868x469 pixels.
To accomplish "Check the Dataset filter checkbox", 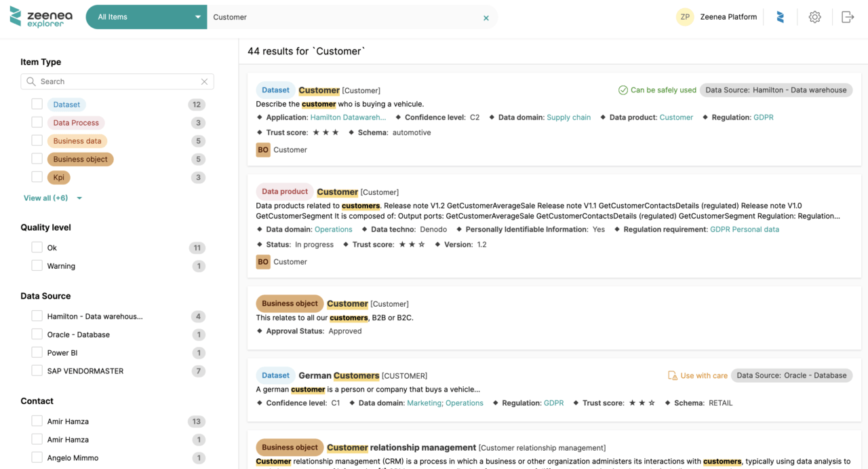I will (37, 104).
